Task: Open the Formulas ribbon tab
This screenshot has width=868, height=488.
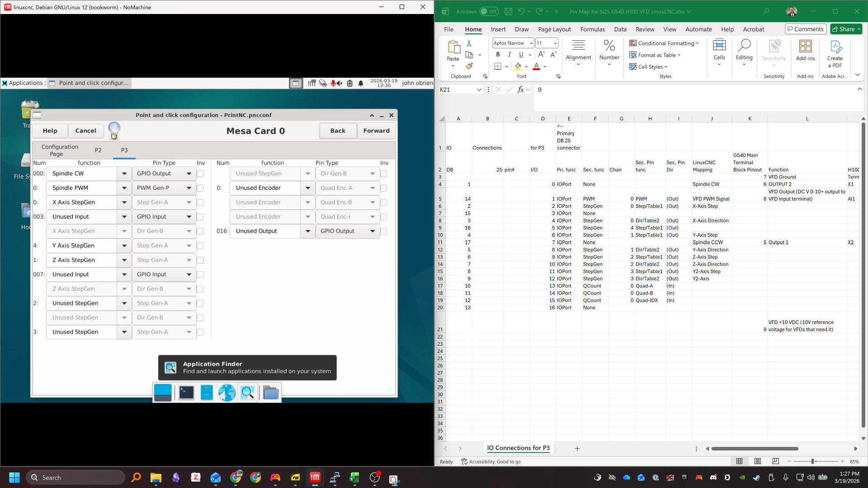Action: click(x=592, y=29)
